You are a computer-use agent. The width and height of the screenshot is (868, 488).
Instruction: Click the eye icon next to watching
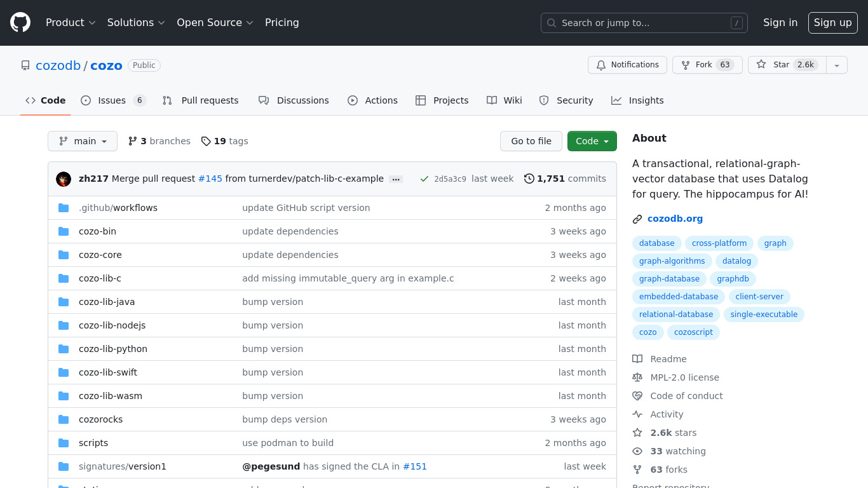tap(637, 451)
